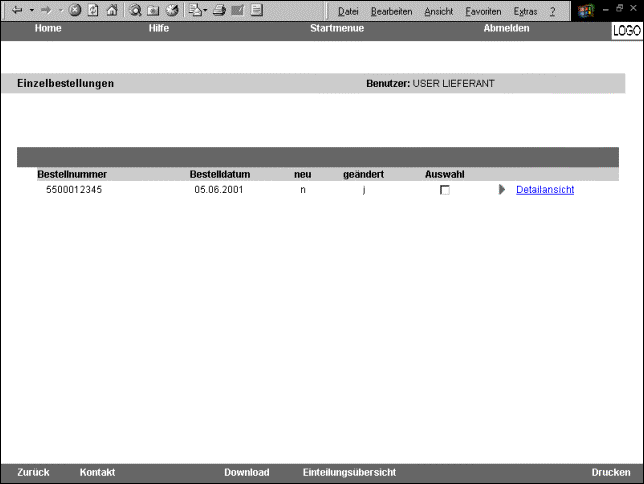Click the Print printer icon
The width and height of the screenshot is (644, 484).
click(x=219, y=10)
